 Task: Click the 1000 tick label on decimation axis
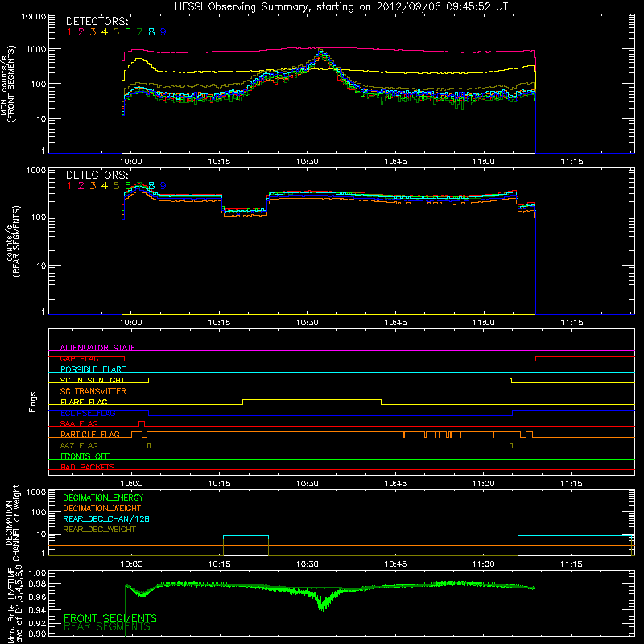tap(36, 493)
